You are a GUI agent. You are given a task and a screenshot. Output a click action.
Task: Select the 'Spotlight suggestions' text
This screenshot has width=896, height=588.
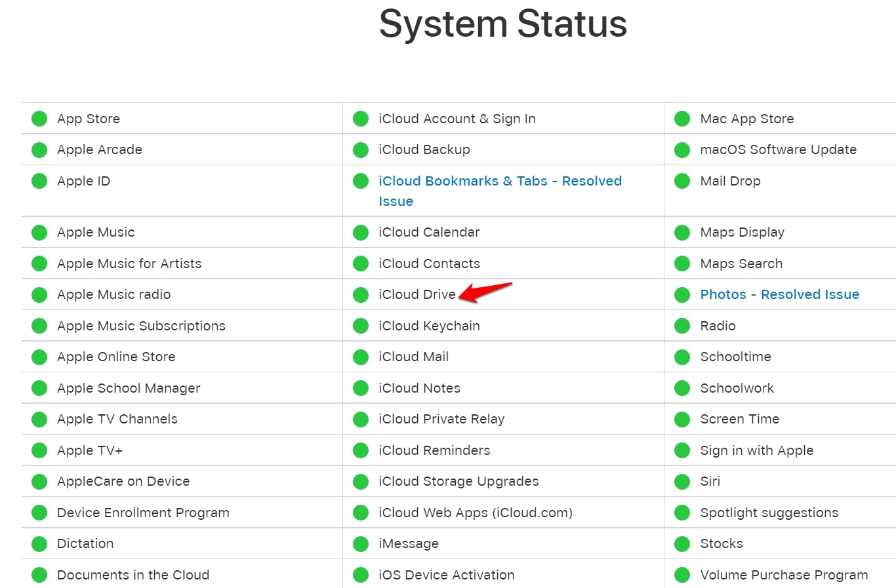coord(769,513)
